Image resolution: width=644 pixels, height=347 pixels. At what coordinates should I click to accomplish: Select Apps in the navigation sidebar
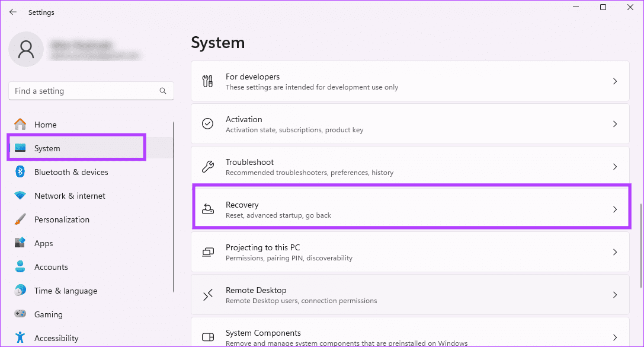pyautogui.click(x=43, y=243)
